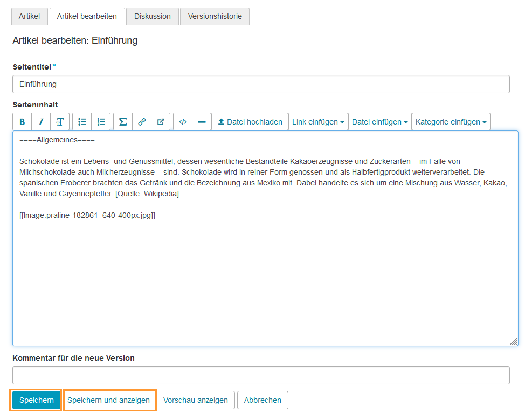Click the heading text-size icon
The width and height of the screenshot is (525, 420).
tap(60, 122)
